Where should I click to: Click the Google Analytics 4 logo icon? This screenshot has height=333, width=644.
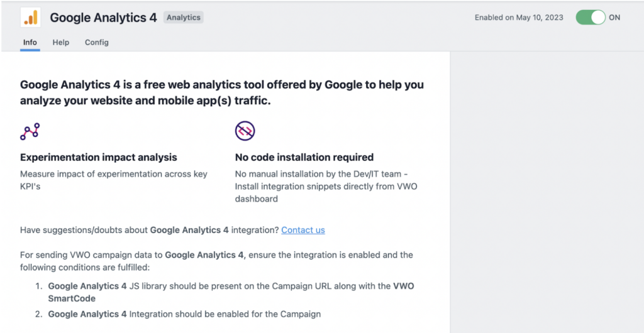[30, 18]
